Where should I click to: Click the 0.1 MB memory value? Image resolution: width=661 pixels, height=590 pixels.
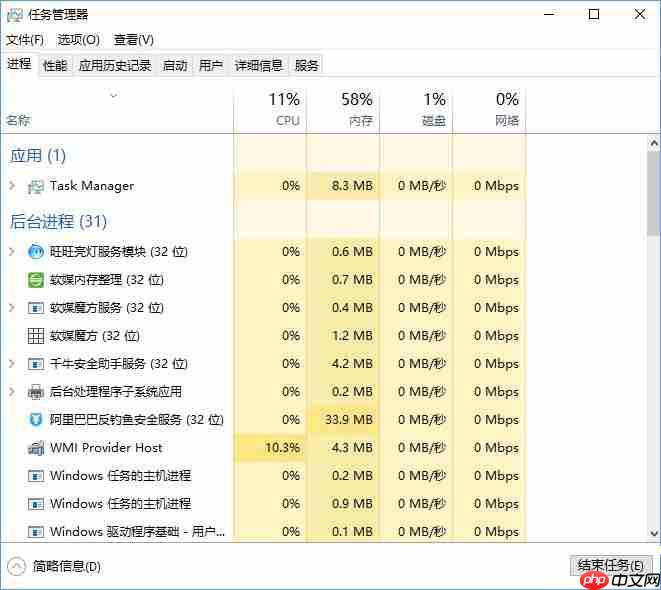tap(352, 532)
